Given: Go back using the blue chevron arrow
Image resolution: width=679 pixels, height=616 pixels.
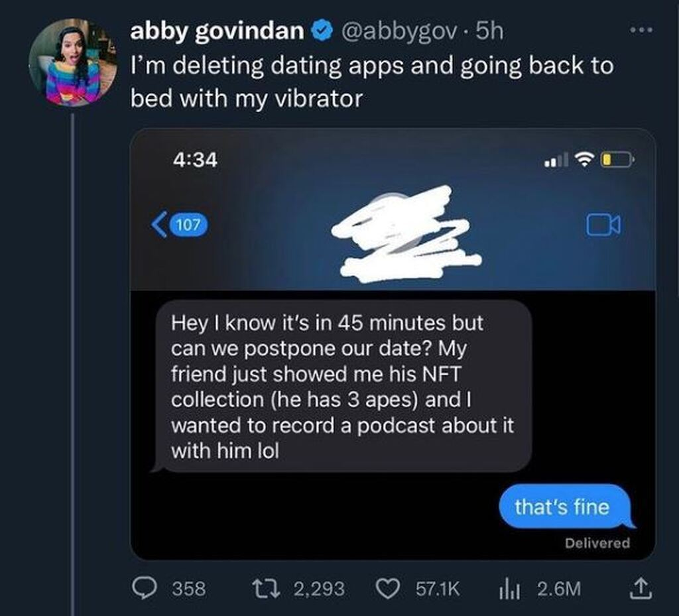Looking at the screenshot, I should [x=159, y=224].
